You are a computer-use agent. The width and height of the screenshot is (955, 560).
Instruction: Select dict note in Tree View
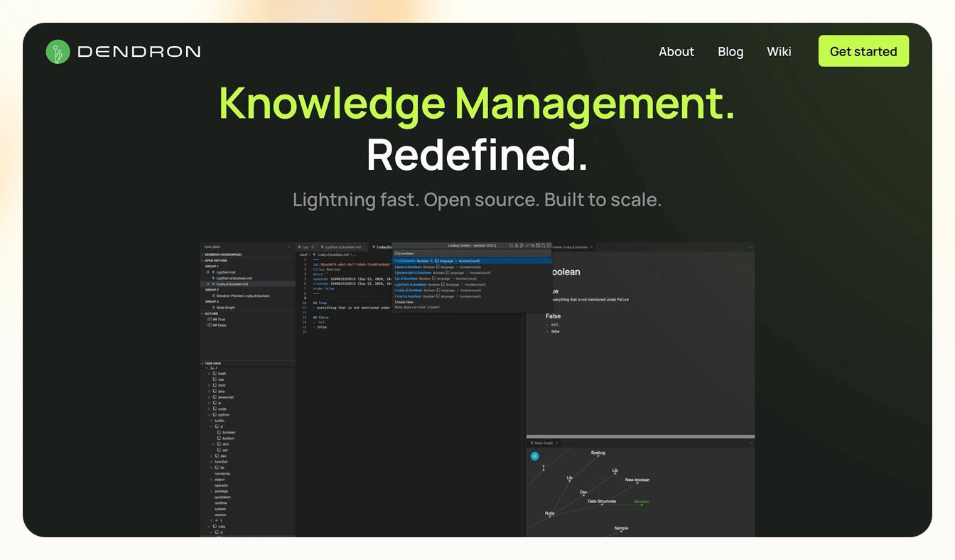[226, 444]
